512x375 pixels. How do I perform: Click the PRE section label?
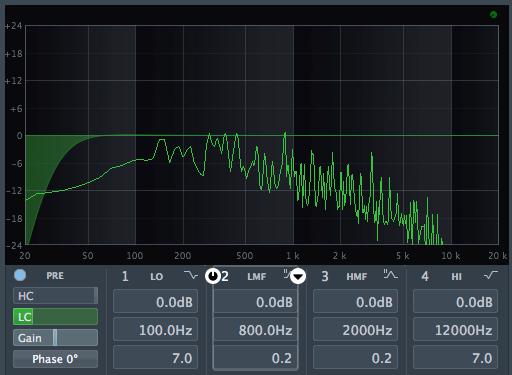click(x=55, y=276)
